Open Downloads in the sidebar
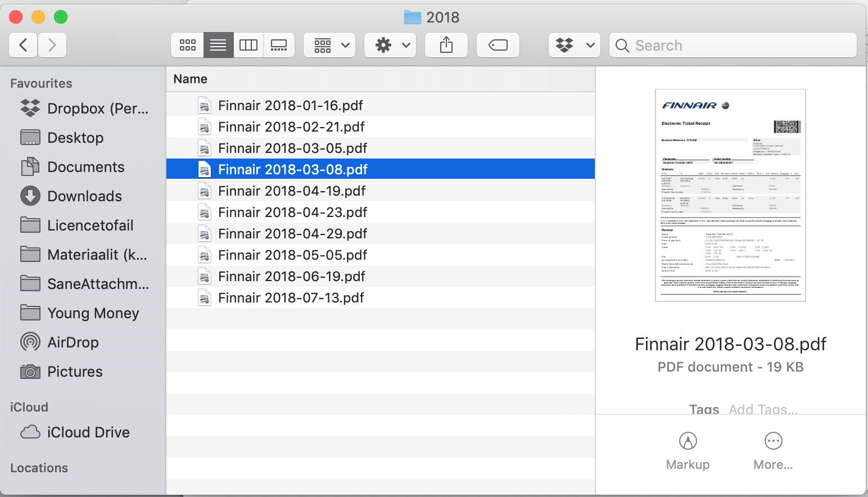868x497 pixels. click(71, 196)
